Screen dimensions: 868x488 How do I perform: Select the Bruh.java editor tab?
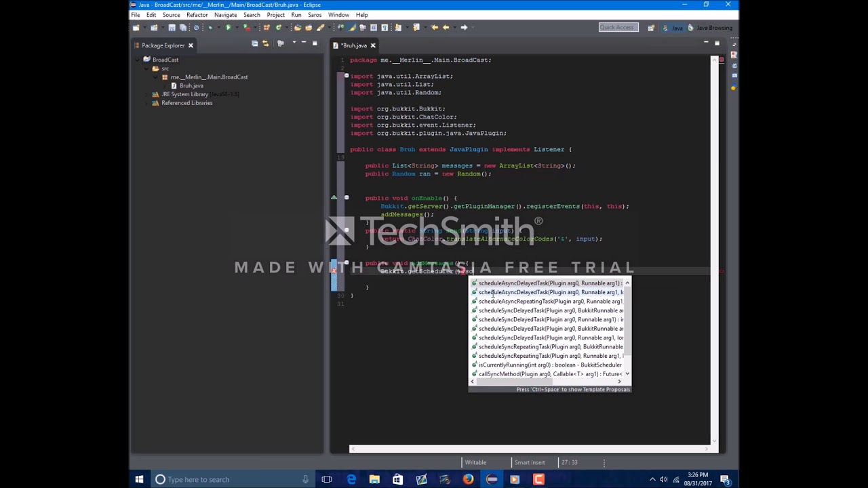pos(353,45)
